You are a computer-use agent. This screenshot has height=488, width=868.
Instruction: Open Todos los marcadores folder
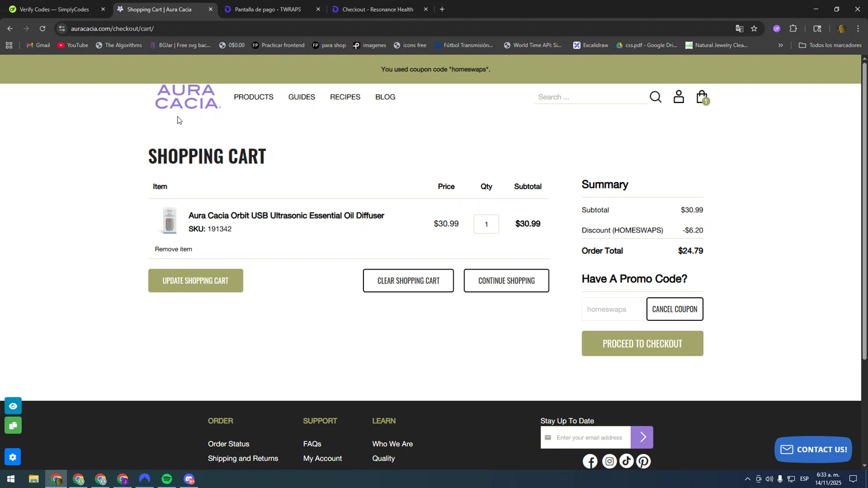click(x=830, y=45)
